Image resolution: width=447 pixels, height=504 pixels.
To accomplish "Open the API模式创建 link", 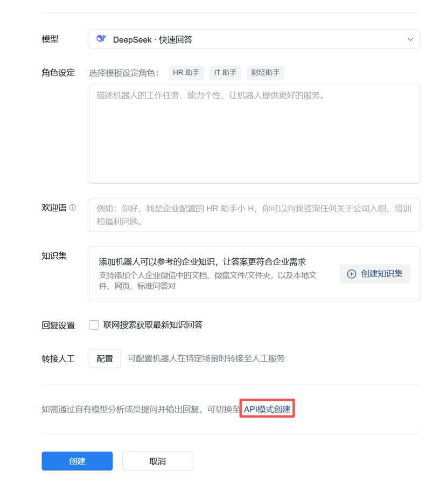I will point(267,409).
